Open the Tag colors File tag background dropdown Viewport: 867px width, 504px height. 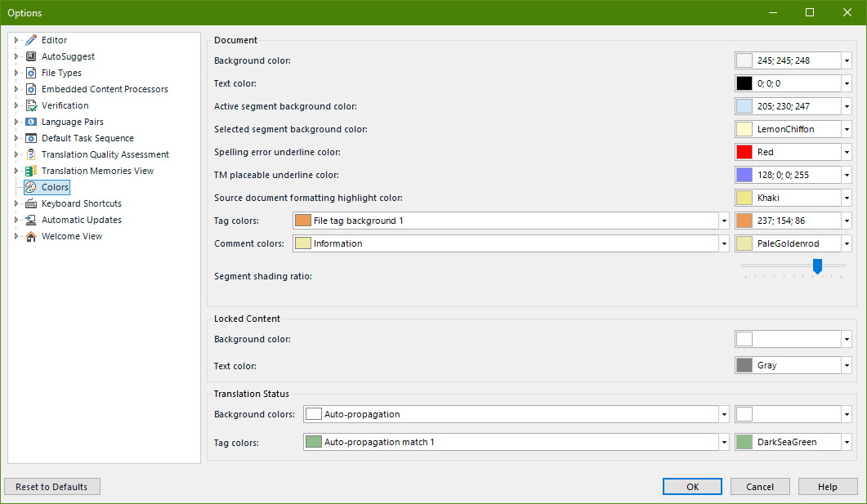click(724, 221)
